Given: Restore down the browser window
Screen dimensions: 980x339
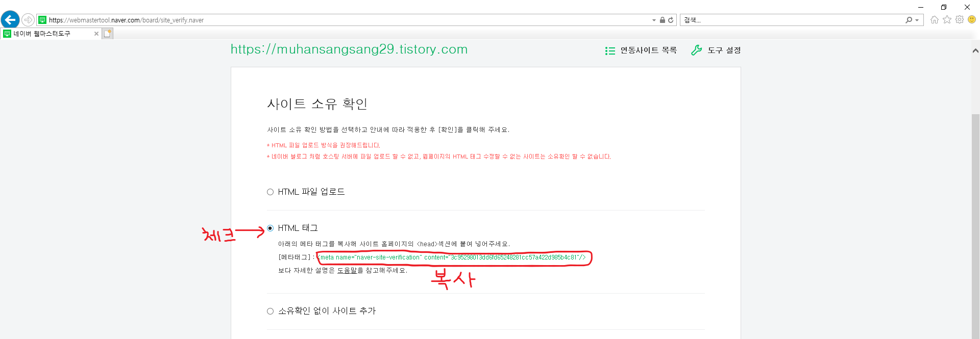Looking at the screenshot, I should pyautogui.click(x=944, y=7).
